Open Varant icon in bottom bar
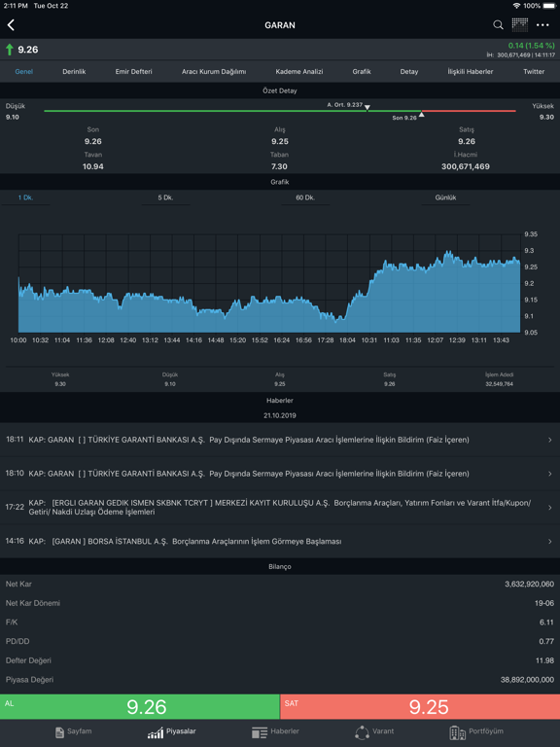 (x=362, y=732)
